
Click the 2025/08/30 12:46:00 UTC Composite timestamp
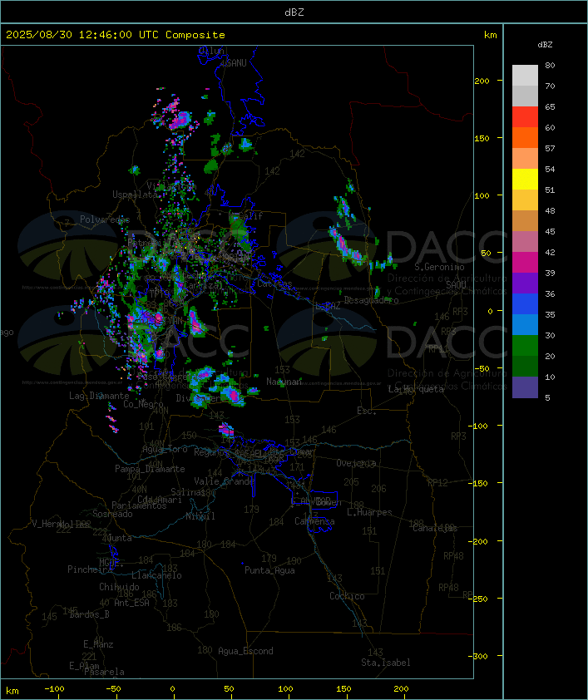[x=116, y=35]
